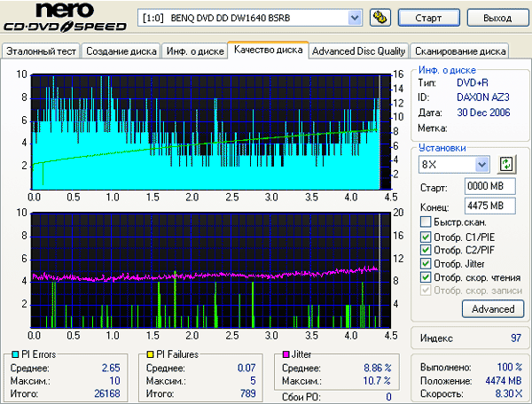Click the green refresh speed icon

[506, 164]
